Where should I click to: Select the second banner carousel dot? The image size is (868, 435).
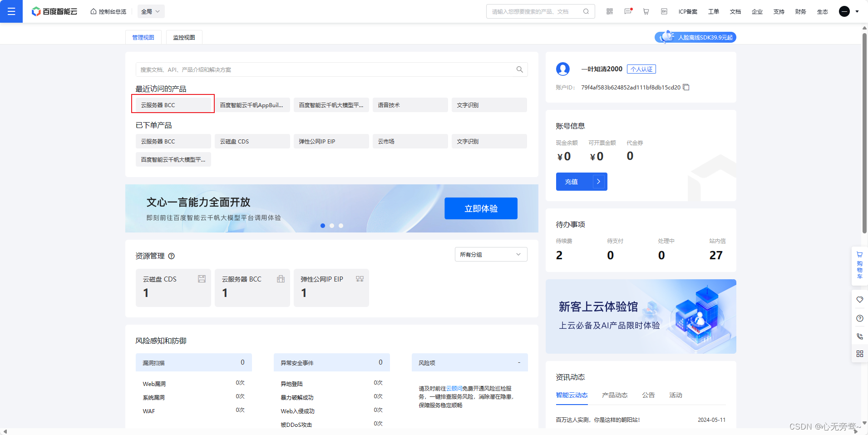pos(332,226)
